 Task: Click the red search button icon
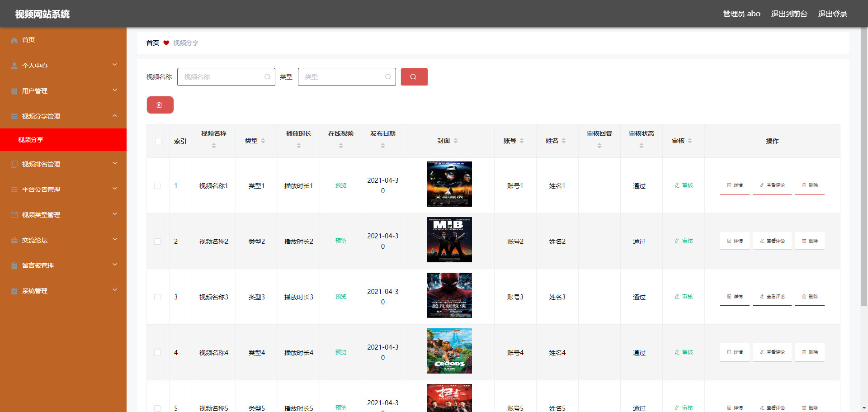pos(414,77)
